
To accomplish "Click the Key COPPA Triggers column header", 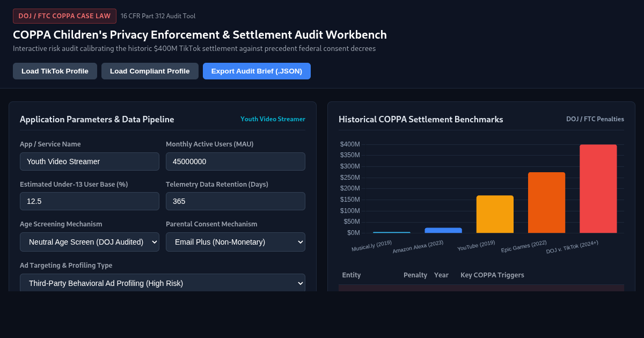I will (492, 275).
